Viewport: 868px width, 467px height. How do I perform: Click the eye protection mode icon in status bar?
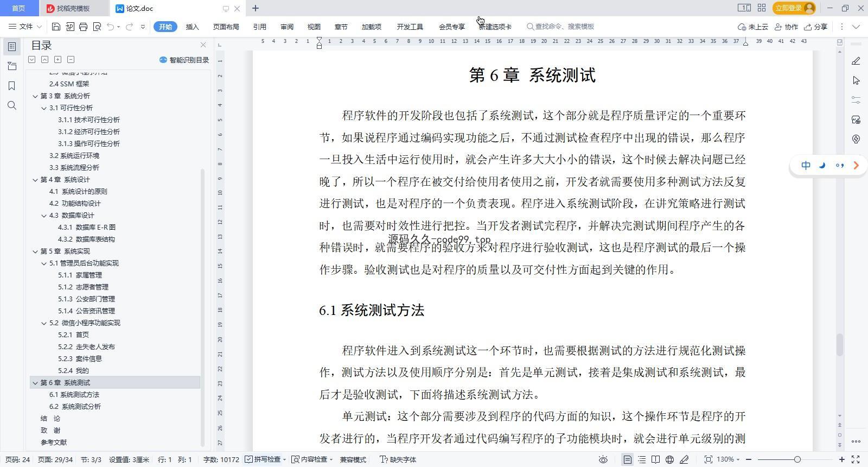[603, 459]
